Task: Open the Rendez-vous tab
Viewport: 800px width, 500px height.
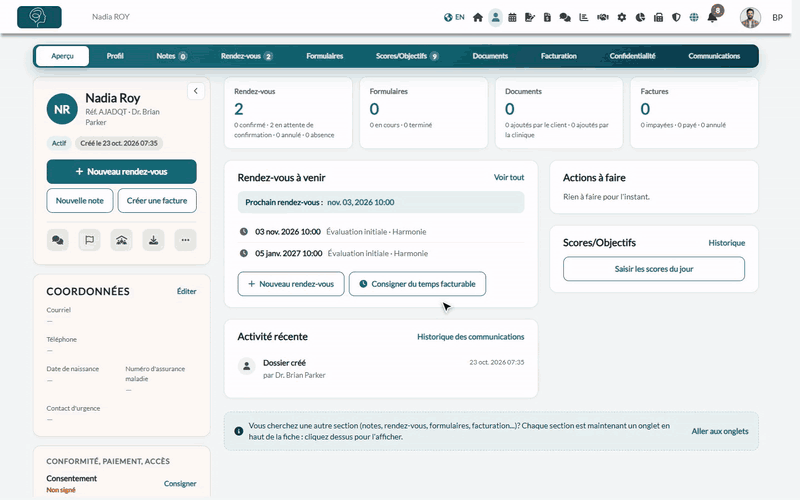Action: coord(246,56)
